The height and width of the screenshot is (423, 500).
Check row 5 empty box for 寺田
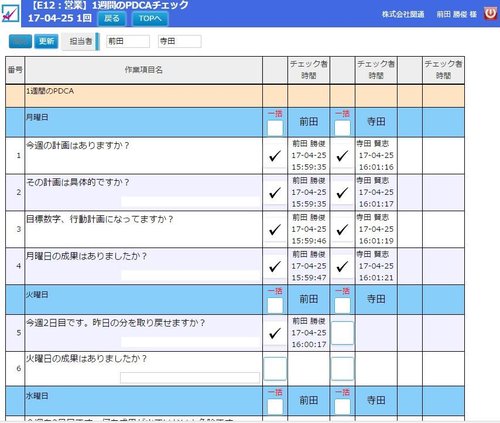tap(342, 333)
